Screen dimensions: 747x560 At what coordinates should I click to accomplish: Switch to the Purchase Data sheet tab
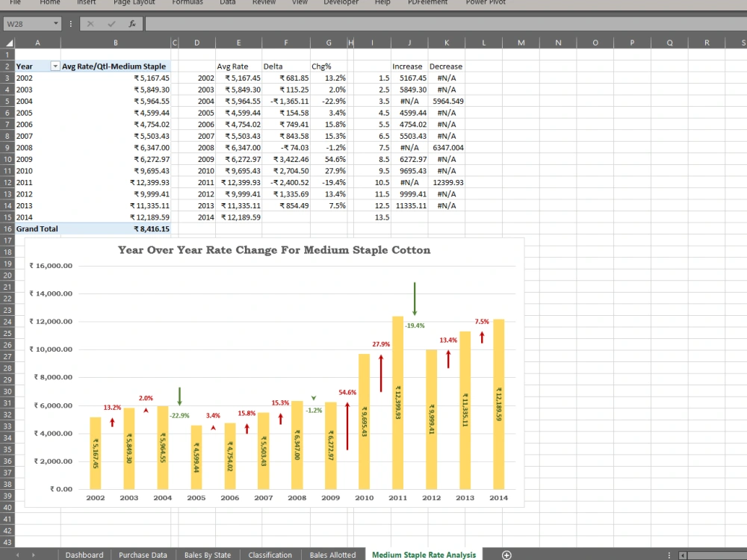[143, 555]
